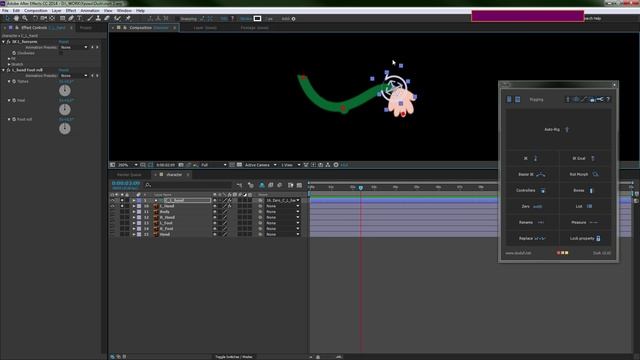The image size is (640, 360).
Task: Select the Zoom magnifier tool
Action: (x=25, y=18)
